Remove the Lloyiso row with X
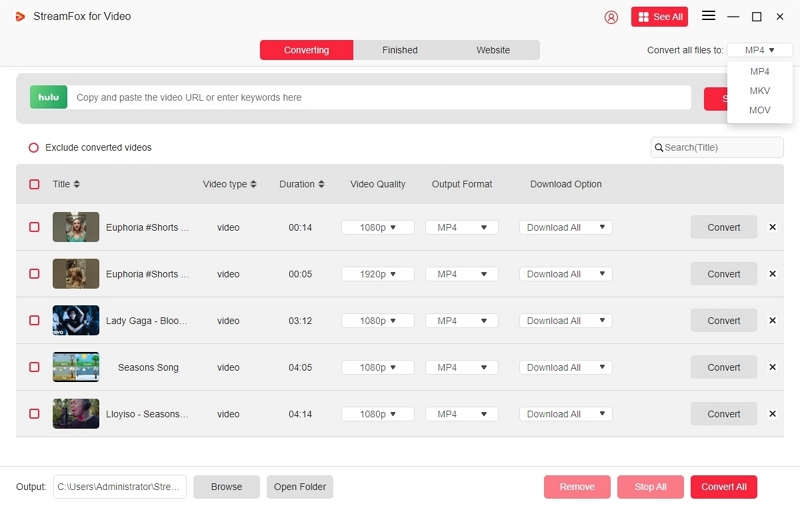The width and height of the screenshot is (800, 506). pos(772,414)
